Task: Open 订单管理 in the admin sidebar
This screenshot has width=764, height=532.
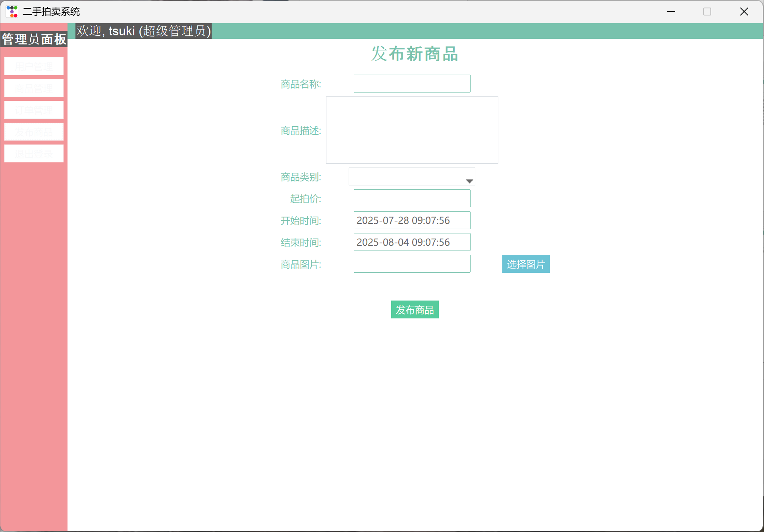Action: [34, 110]
